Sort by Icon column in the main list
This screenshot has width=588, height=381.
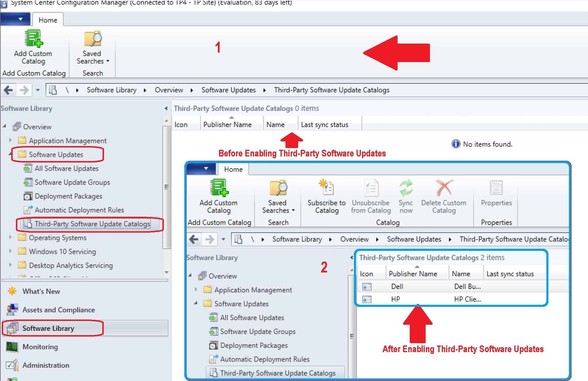[186, 124]
